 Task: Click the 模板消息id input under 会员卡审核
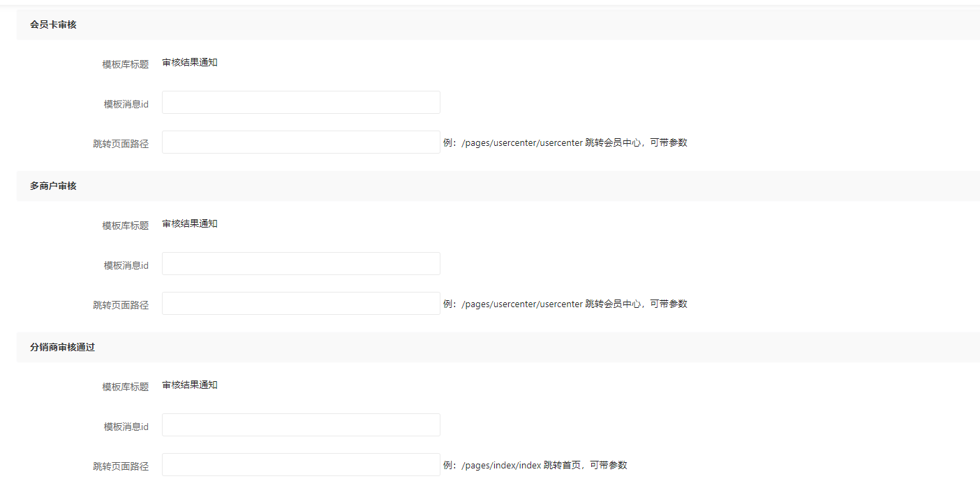[301, 103]
